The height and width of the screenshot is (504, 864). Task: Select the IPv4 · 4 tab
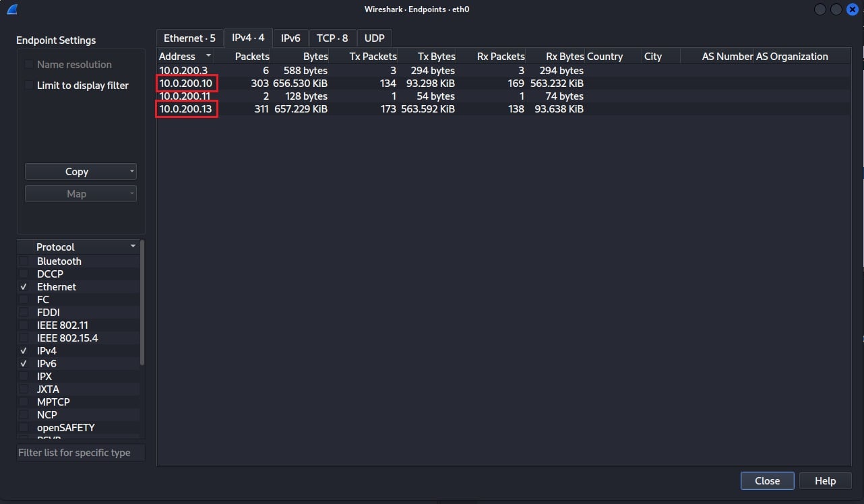248,38
